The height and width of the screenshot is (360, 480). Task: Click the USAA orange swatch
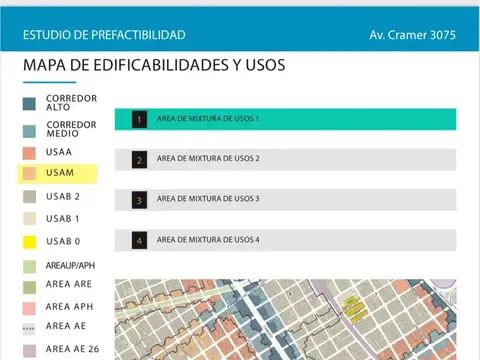click(x=29, y=153)
